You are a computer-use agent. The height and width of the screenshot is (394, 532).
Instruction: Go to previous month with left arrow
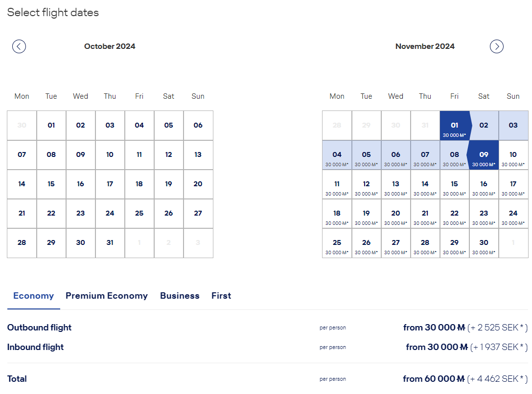click(x=19, y=46)
